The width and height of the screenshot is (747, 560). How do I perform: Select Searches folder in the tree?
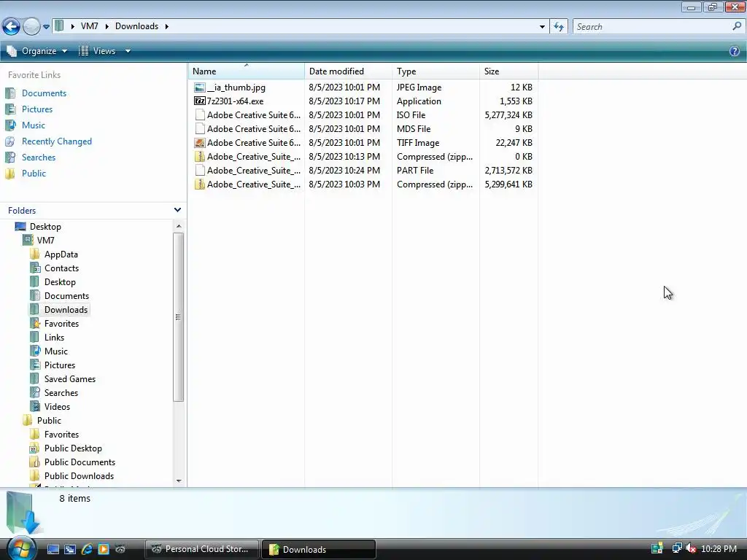(61, 393)
